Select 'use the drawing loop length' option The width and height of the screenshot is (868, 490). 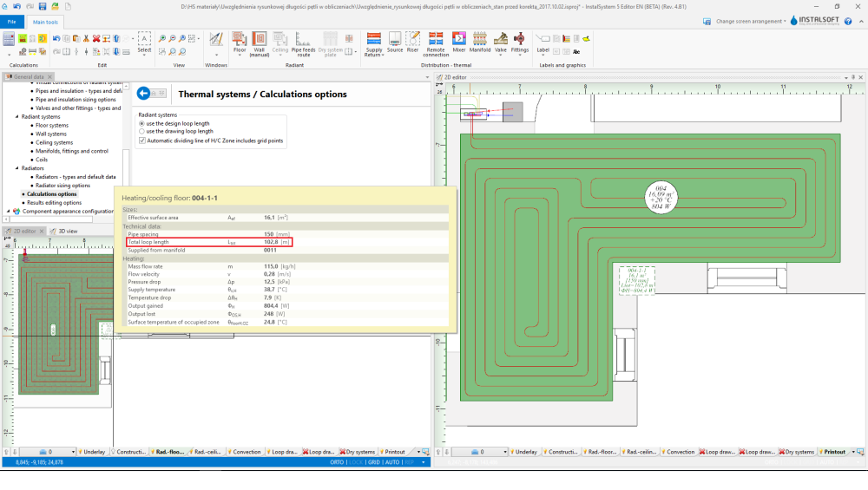(x=141, y=131)
